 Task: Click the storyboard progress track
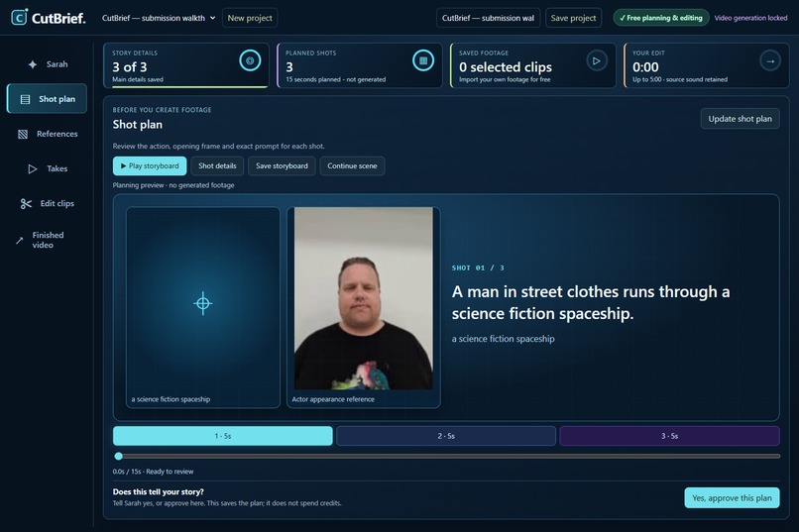point(446,456)
